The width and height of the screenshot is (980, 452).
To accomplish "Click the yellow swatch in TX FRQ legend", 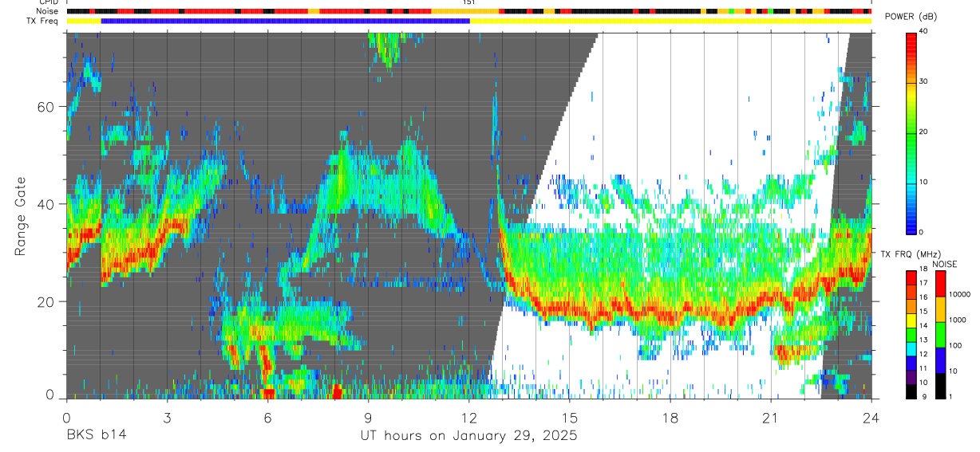I will tap(911, 320).
